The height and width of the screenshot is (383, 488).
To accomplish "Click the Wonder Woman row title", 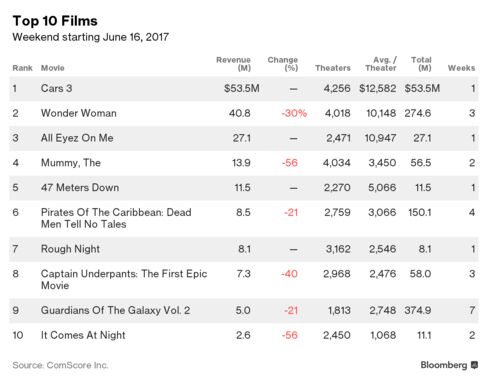I will click(x=79, y=113).
